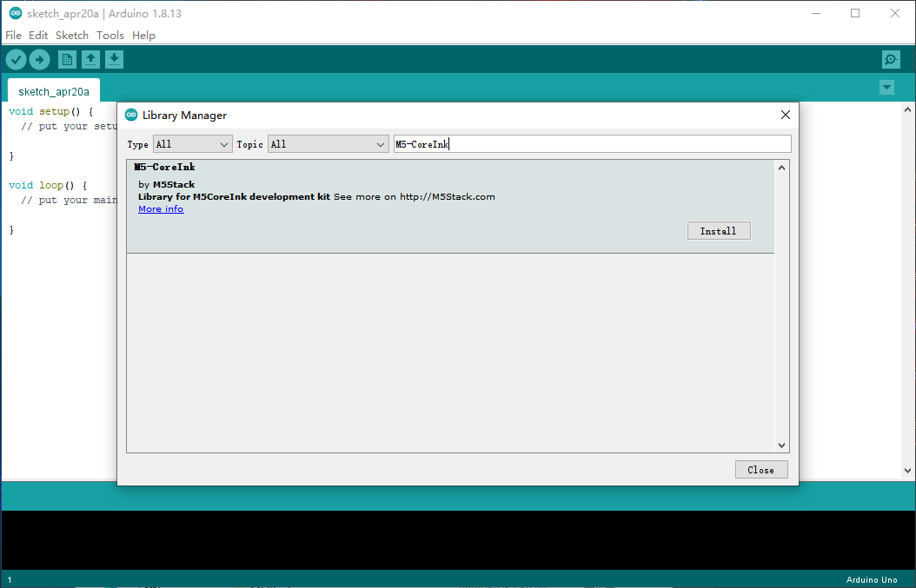
Task: Open the Sketch menu
Action: tap(72, 35)
